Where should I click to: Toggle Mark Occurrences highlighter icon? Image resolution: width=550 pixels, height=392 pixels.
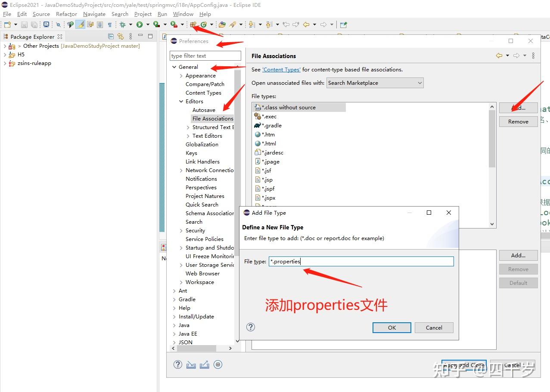(81, 25)
